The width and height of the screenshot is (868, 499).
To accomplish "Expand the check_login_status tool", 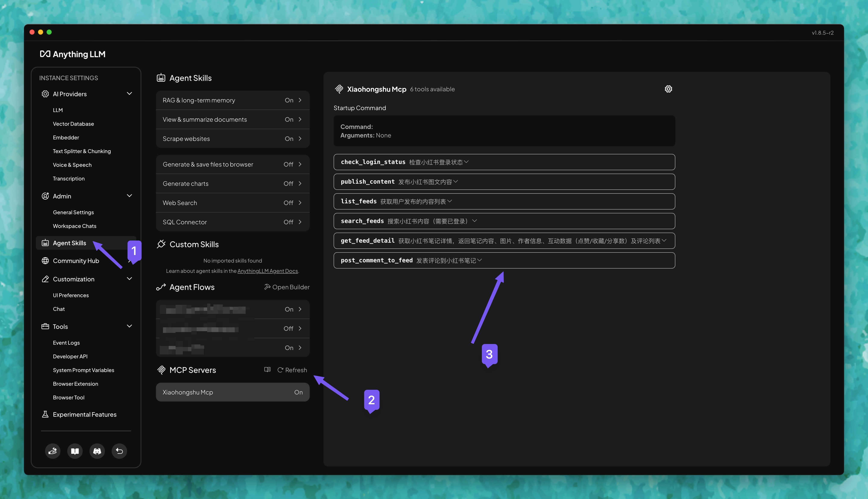I will coord(504,162).
